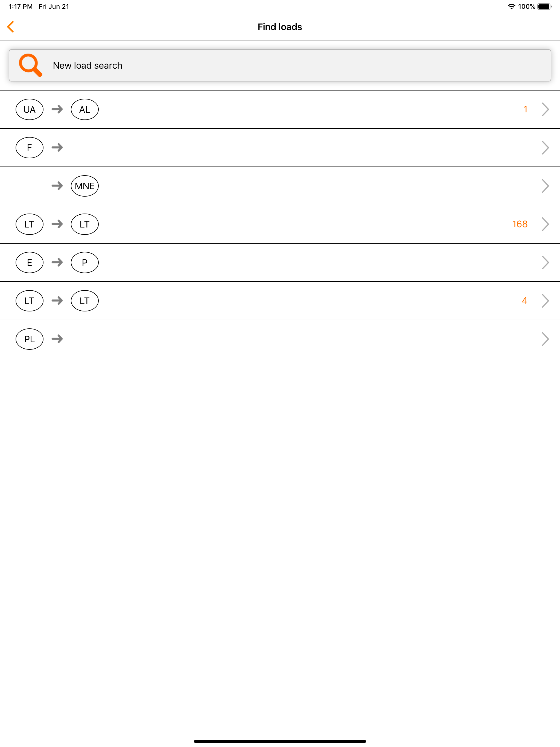
Task: Expand the MNE destination row chevron
Action: pos(545,186)
